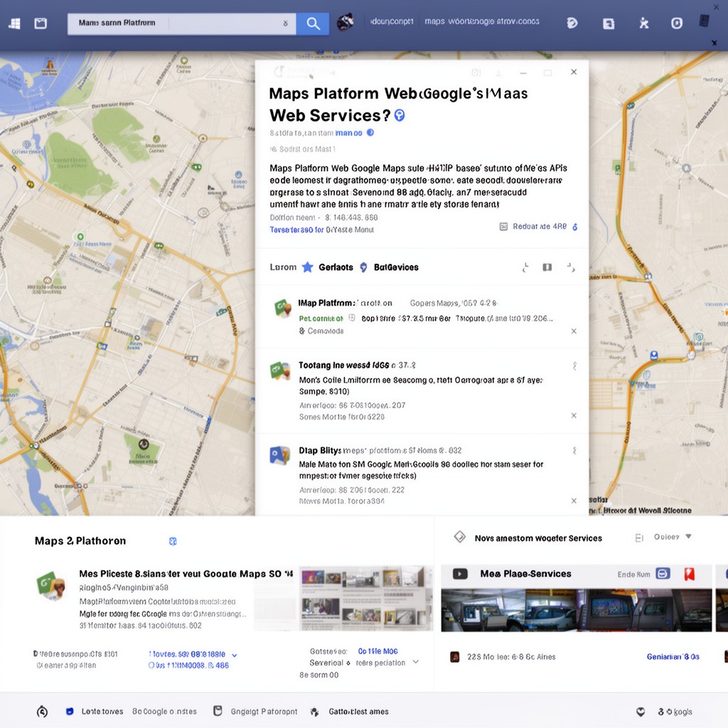Viewport: 728px width, 728px height.
Task: Select the 'BatGevices' tab
Action: click(x=390, y=267)
